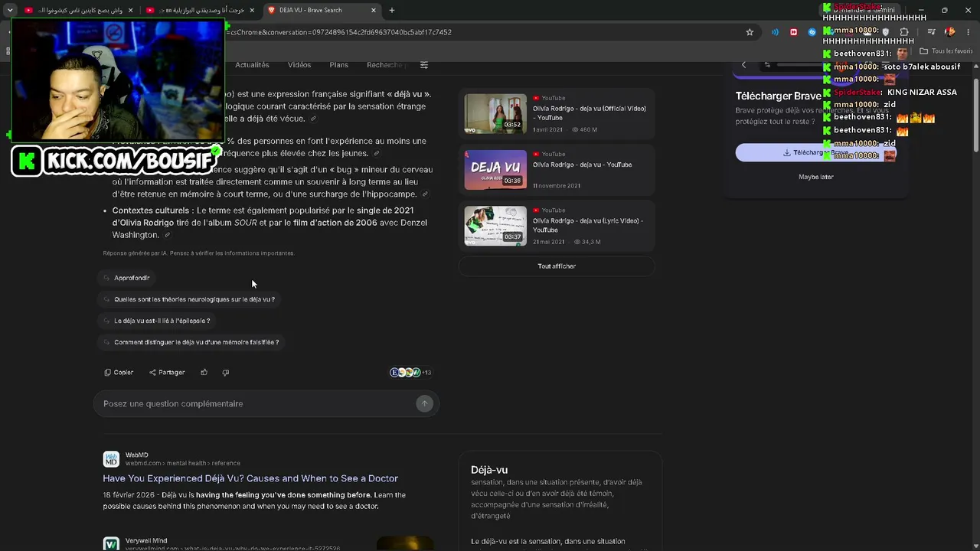Click the 'WebMD' source name text
This screenshot has width=980, height=551.
[137, 455]
